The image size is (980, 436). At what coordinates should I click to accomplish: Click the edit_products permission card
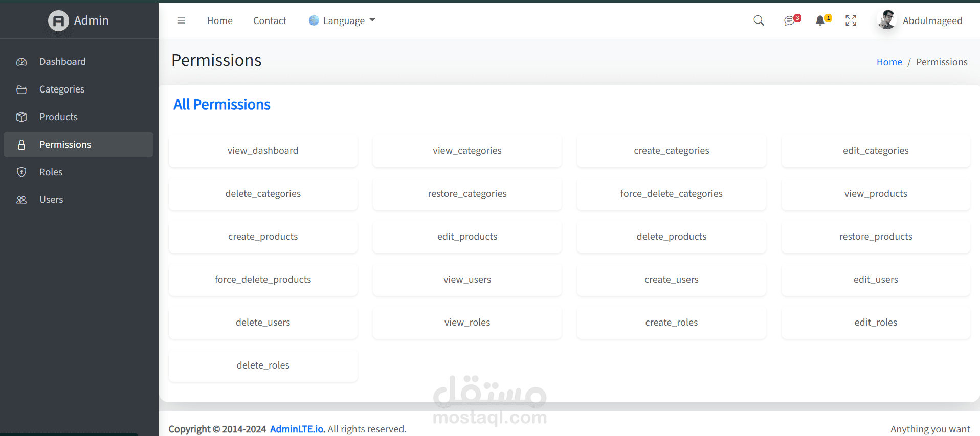point(467,237)
